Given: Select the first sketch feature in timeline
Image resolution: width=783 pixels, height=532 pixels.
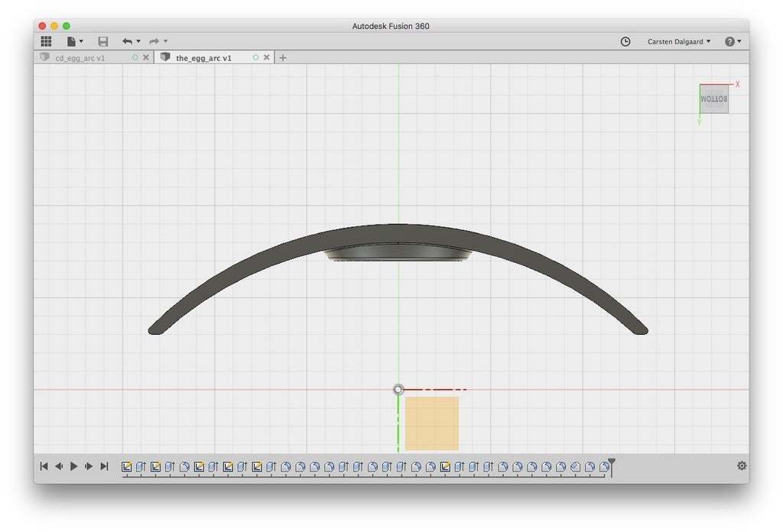Looking at the screenshot, I should coord(126,466).
